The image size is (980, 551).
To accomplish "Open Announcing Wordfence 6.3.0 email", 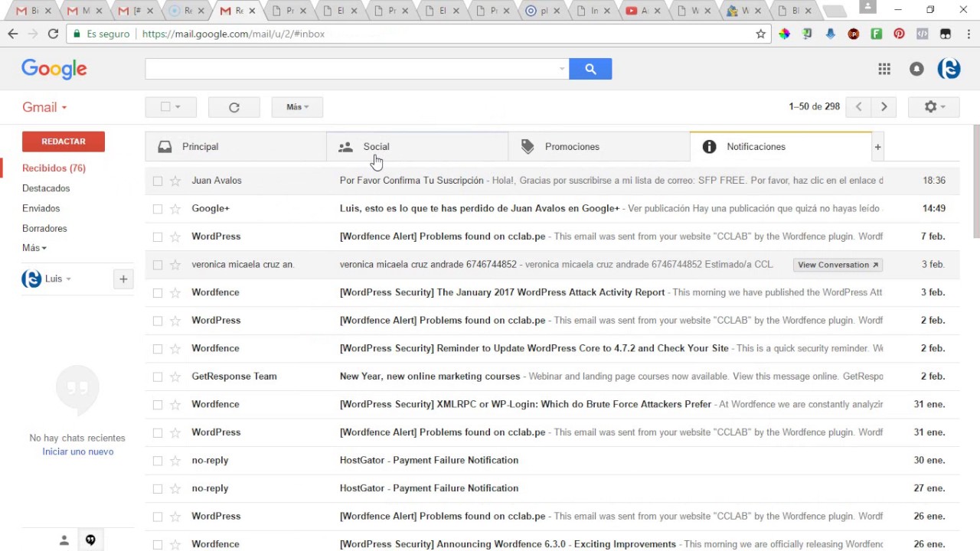I will pos(508,544).
